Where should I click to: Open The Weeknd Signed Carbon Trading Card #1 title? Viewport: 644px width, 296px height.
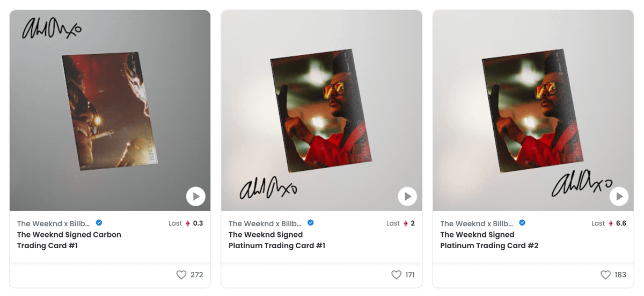[69, 240]
